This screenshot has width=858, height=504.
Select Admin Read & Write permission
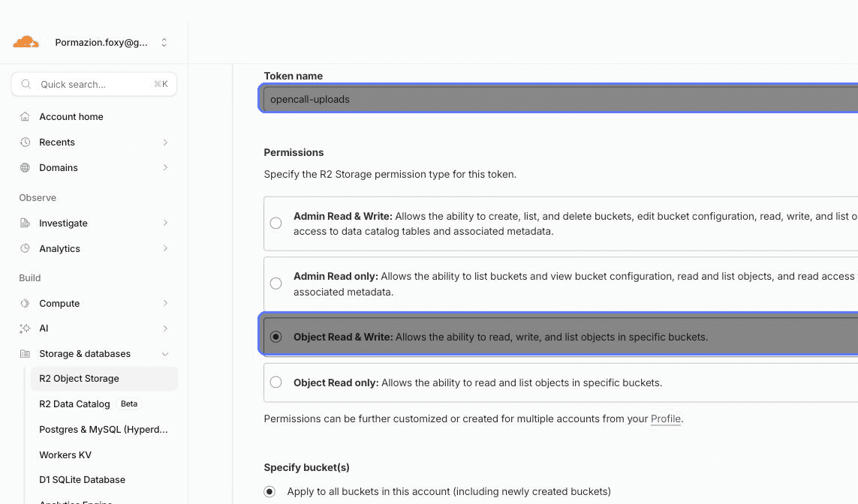tap(275, 223)
